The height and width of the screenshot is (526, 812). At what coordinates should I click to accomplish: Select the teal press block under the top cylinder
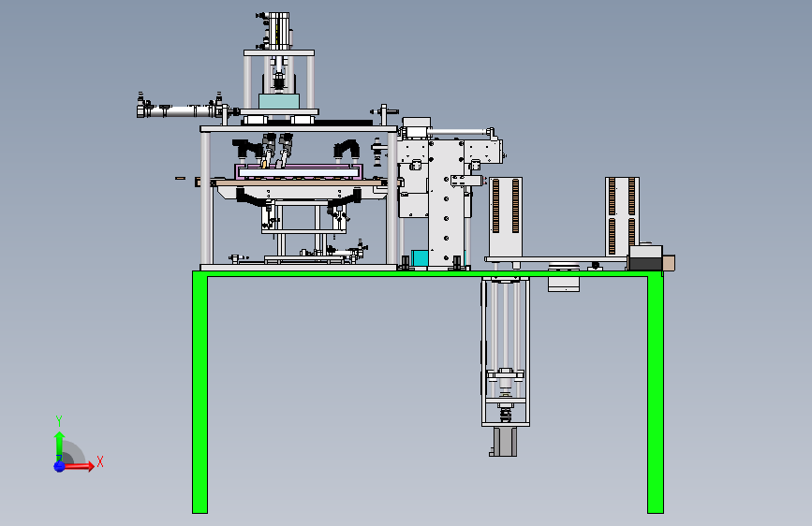tap(279, 101)
